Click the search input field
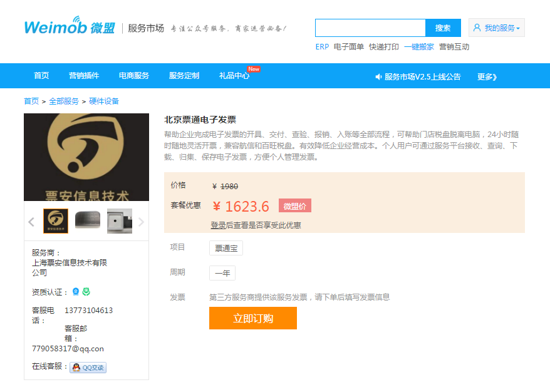The height and width of the screenshot is (392, 550). [370, 28]
